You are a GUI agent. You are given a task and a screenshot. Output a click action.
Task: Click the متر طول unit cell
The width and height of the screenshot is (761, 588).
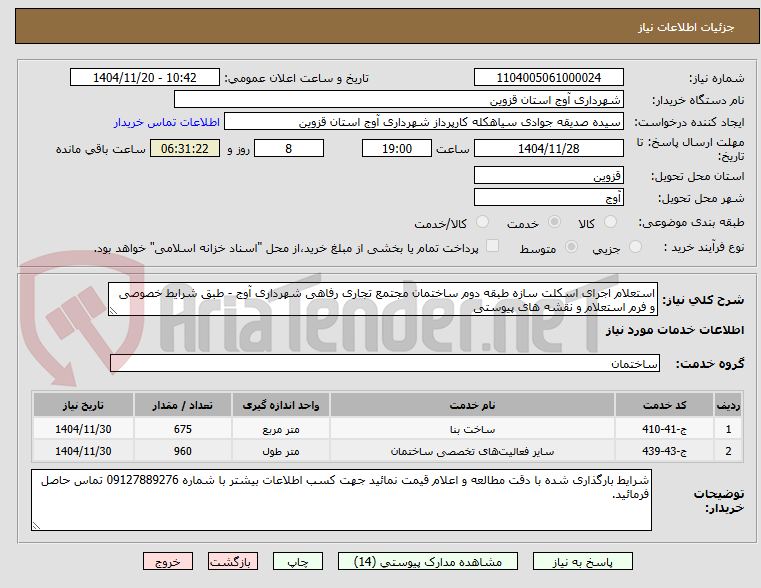(x=281, y=451)
